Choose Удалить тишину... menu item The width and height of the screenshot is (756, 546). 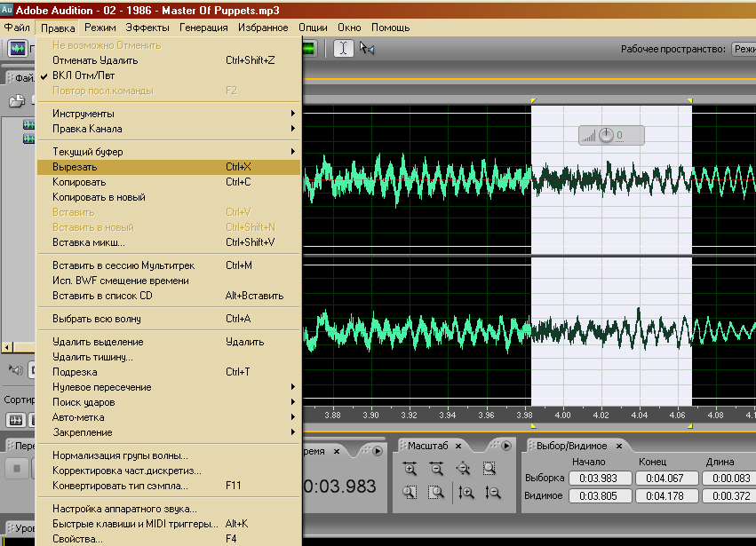(169, 357)
